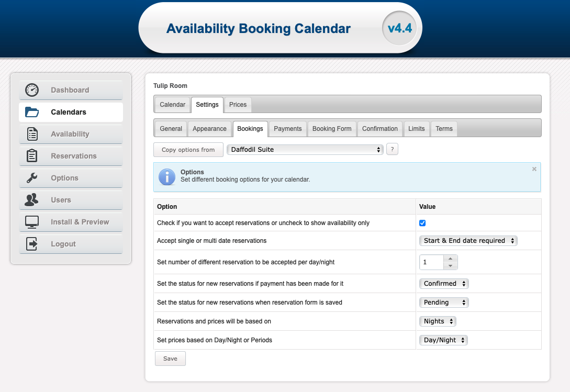Click the Options wrench icon
570x392 pixels.
click(32, 178)
